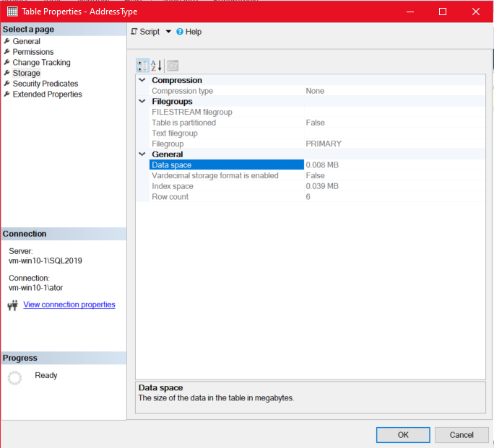The image size is (494, 448).
Task: Click the table icon in title bar
Action: (x=12, y=12)
